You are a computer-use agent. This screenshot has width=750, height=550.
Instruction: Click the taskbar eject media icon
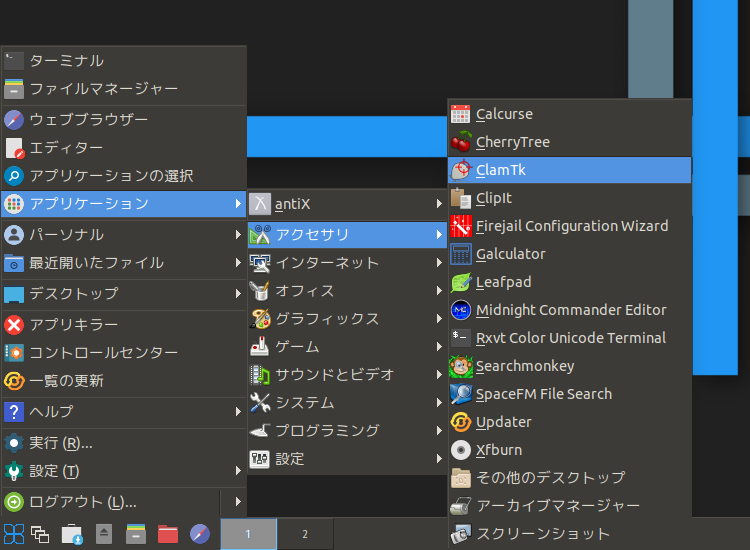tap(104, 534)
